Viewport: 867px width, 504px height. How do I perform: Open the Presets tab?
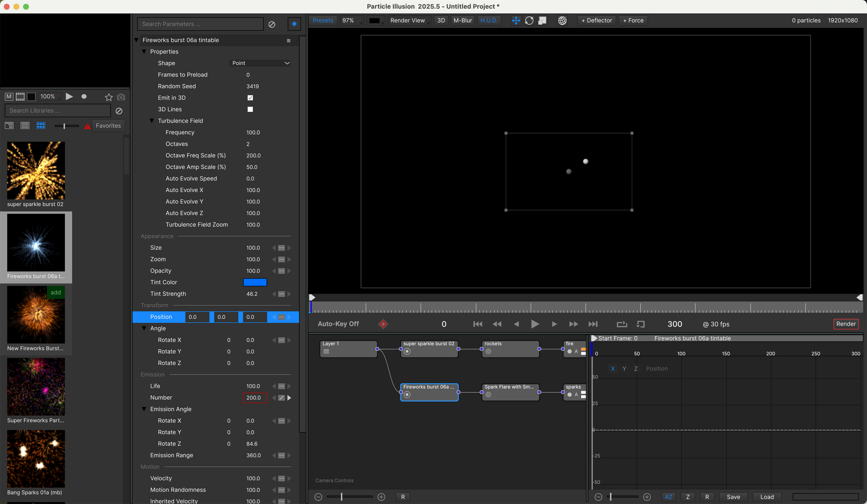[x=323, y=21]
